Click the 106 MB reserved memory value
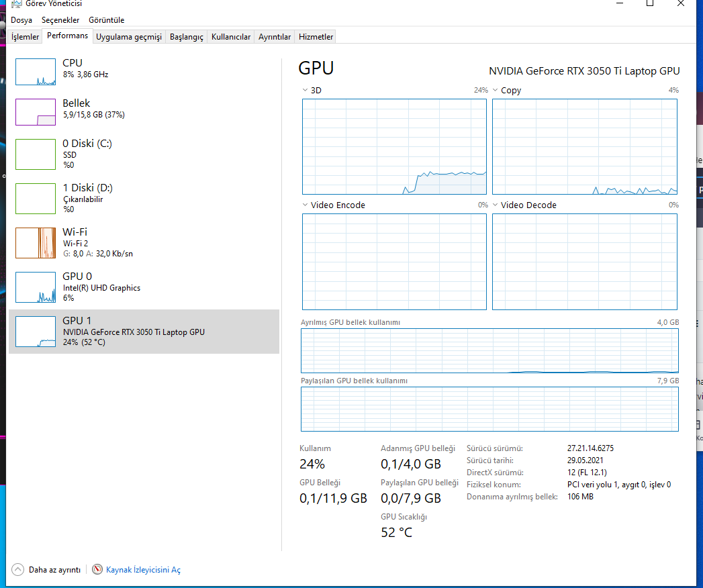 (580, 497)
